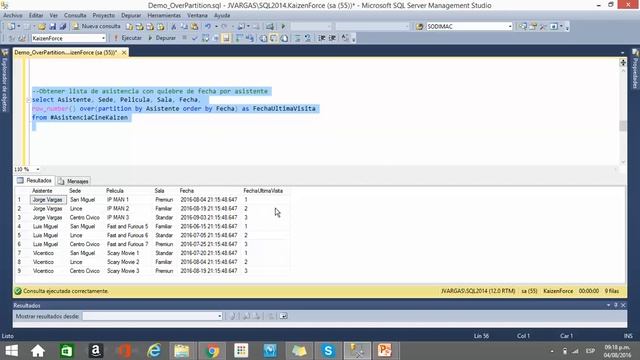This screenshot has height=360, width=640.
Task: Expand the SQL editor toolbar overflow options
Action: tap(353, 39)
